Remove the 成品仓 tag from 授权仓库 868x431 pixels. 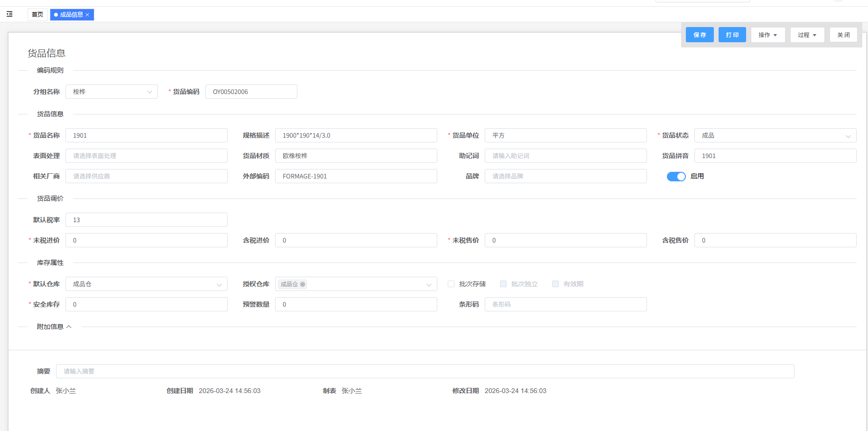click(x=303, y=284)
